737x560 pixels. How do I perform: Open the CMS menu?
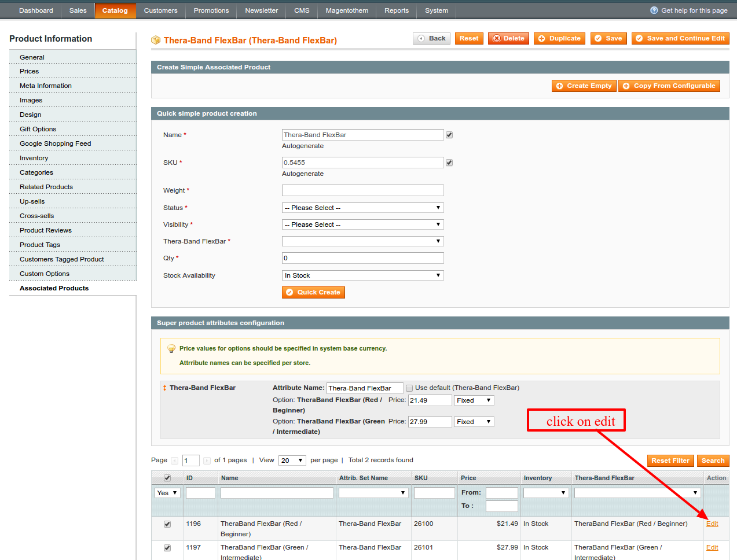pyautogui.click(x=302, y=10)
